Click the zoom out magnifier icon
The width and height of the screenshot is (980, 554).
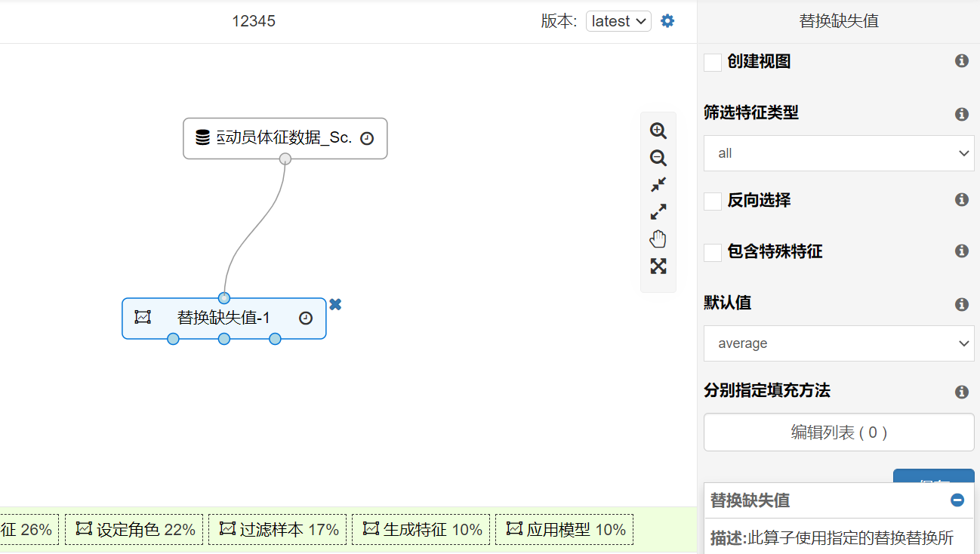pos(658,158)
